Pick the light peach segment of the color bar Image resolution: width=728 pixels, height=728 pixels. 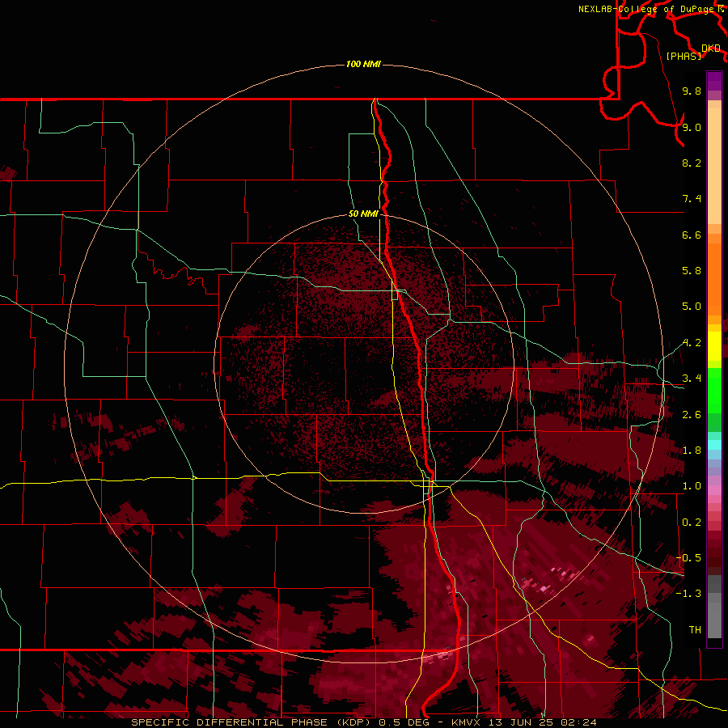(714, 166)
